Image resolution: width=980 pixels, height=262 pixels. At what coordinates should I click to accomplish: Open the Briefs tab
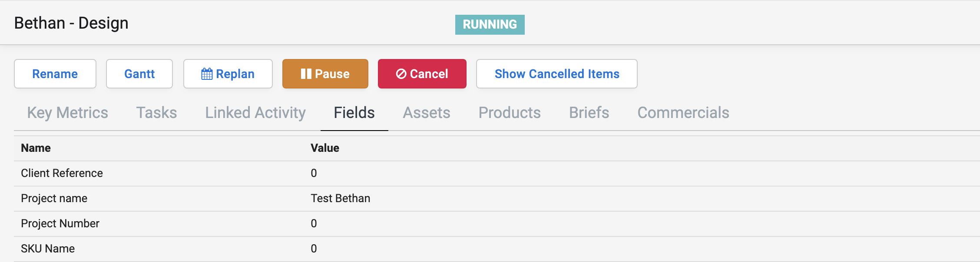point(589,113)
